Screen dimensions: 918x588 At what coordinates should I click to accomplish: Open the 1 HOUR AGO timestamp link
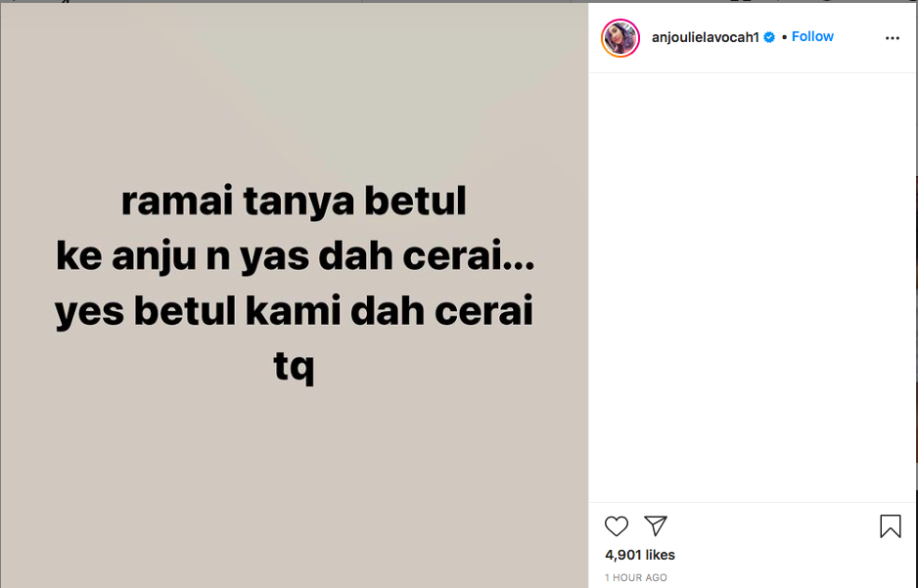tap(635, 577)
